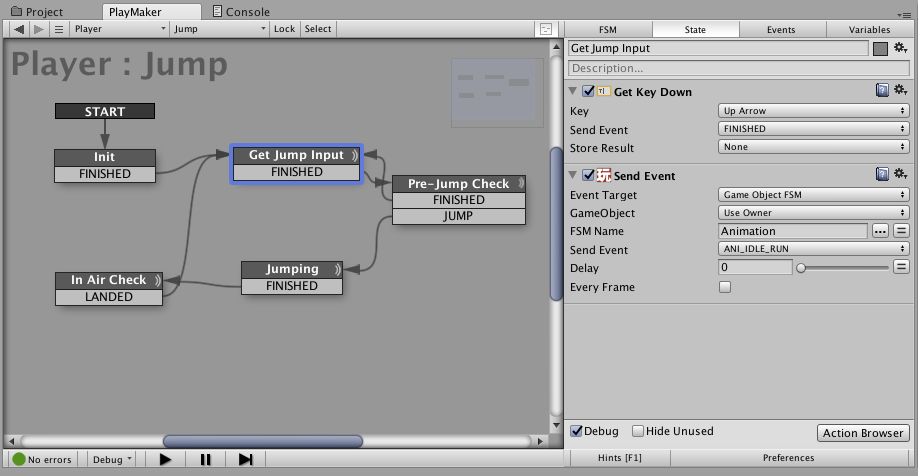Click the Select button in toolbar
Viewport: 918px width, 476px height.
[x=318, y=29]
